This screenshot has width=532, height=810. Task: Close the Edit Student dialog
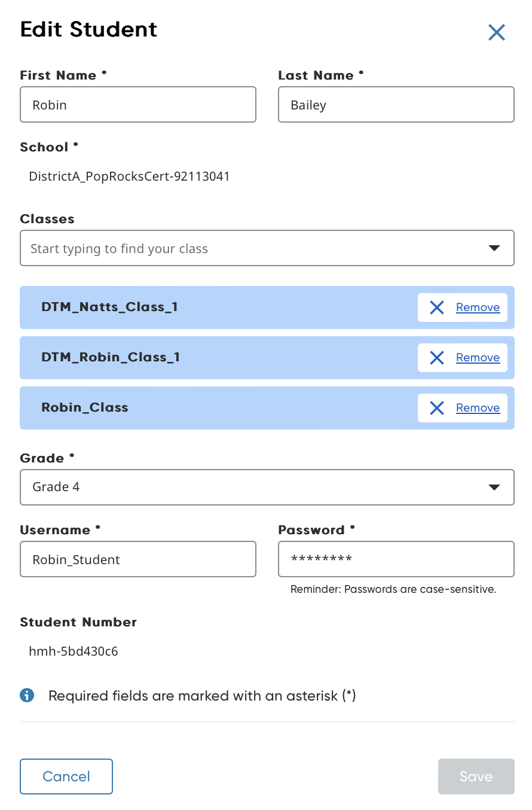497,32
